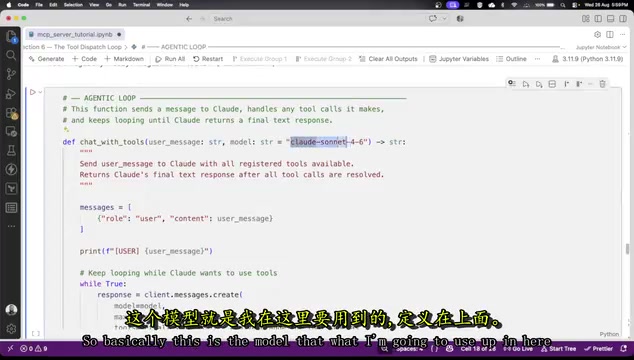This screenshot has height=360, width=634.
Task: Click Prettier in the status bar
Action: click(598, 348)
